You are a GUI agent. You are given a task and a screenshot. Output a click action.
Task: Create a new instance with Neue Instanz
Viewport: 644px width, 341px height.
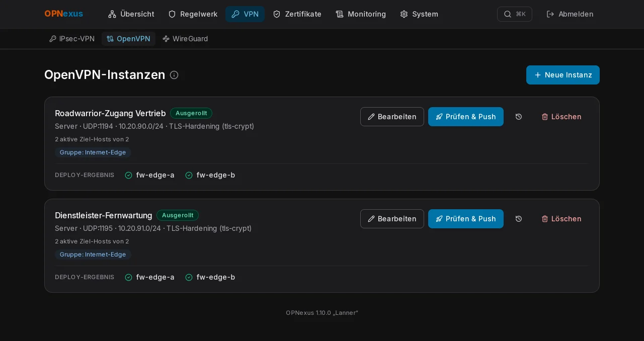tap(563, 75)
